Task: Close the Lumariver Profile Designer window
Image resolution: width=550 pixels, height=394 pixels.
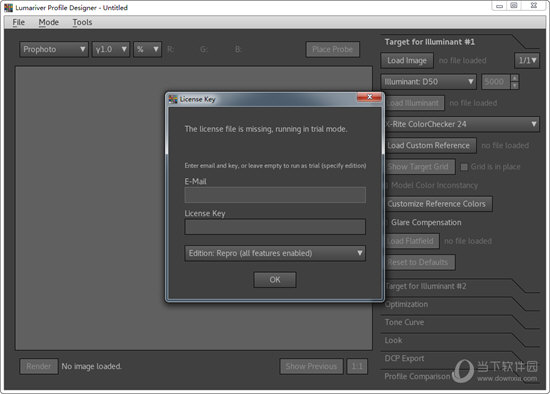Action: point(534,6)
